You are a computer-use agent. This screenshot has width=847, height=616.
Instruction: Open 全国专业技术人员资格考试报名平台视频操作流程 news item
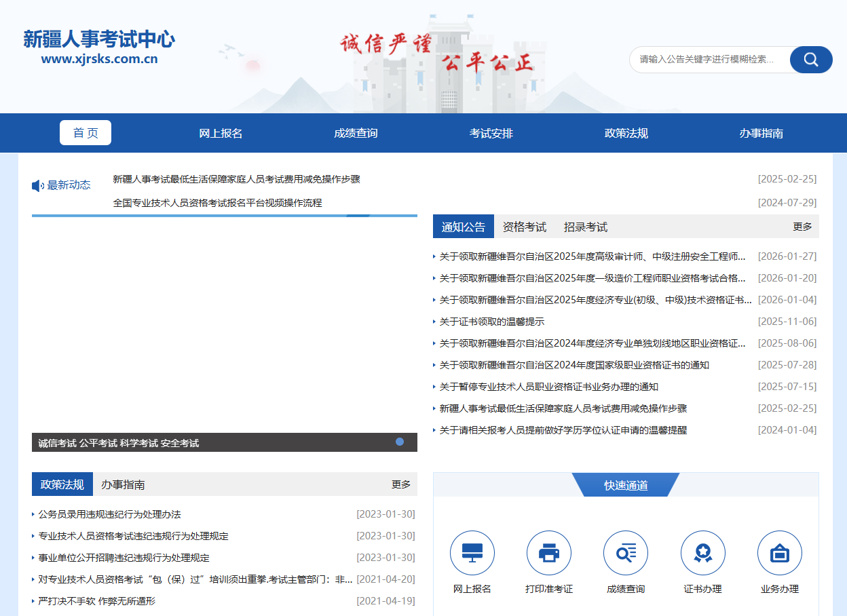pyautogui.click(x=217, y=203)
